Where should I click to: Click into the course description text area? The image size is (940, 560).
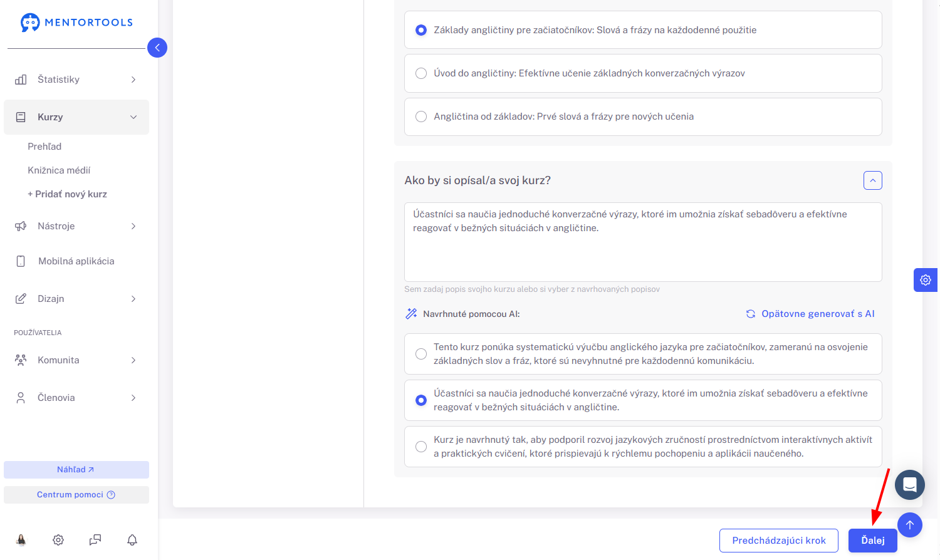click(x=643, y=242)
